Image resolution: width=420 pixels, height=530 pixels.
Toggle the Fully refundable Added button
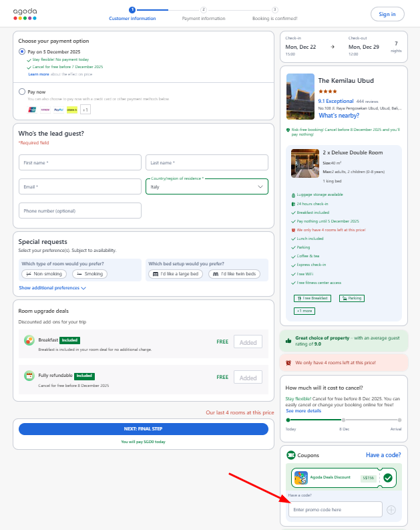point(248,378)
